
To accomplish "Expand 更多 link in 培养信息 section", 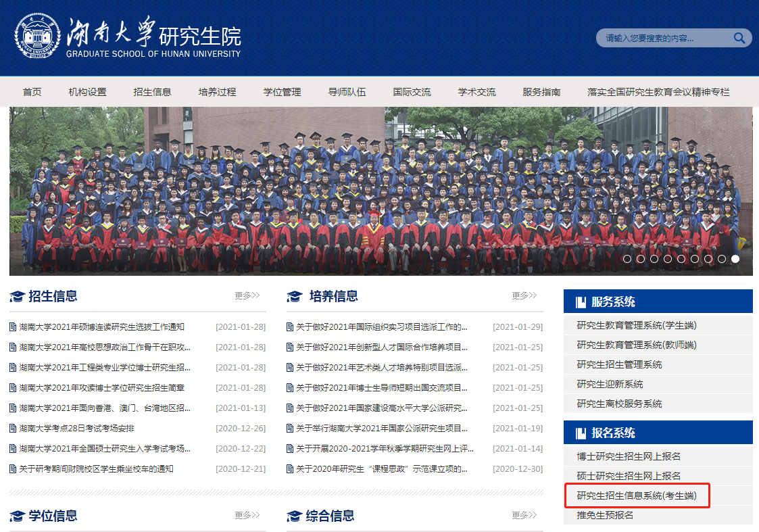I will (524, 295).
